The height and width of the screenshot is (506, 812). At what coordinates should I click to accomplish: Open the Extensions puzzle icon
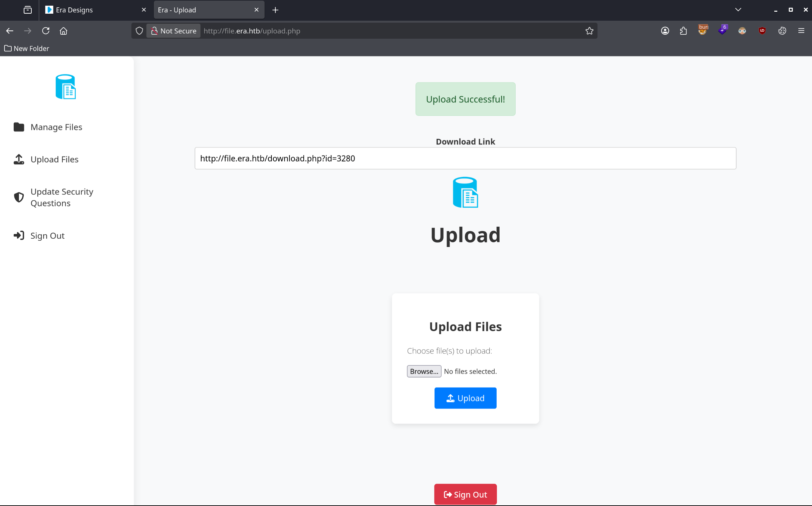pos(684,31)
